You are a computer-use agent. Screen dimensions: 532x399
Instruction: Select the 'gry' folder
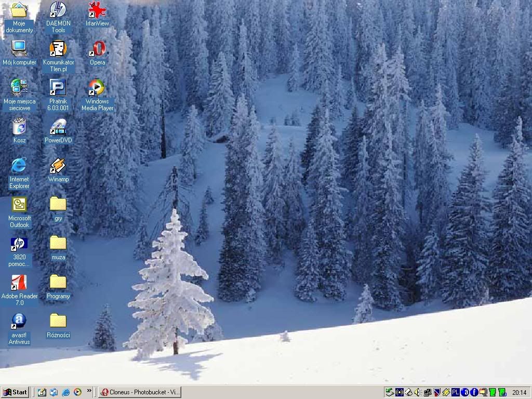[58, 205]
